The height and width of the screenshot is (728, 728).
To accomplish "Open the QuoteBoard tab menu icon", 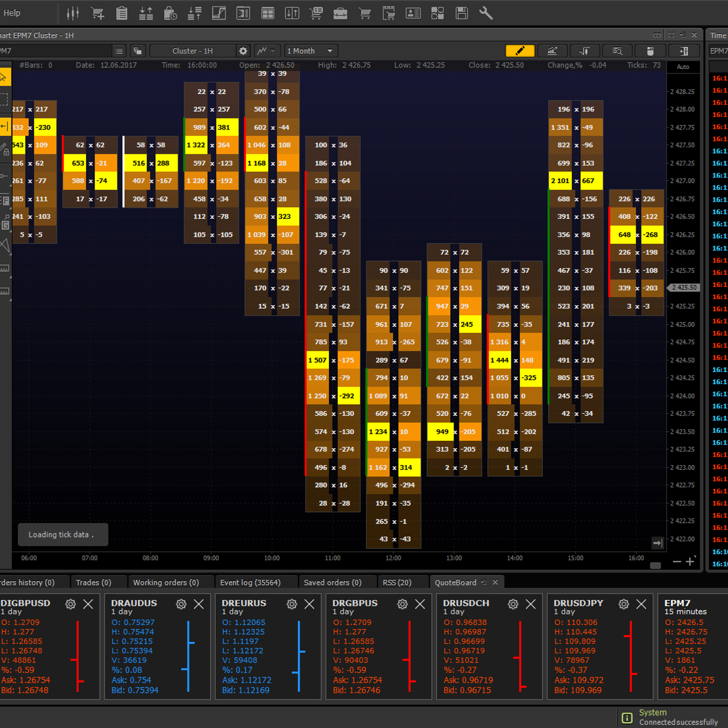I will click(484, 582).
